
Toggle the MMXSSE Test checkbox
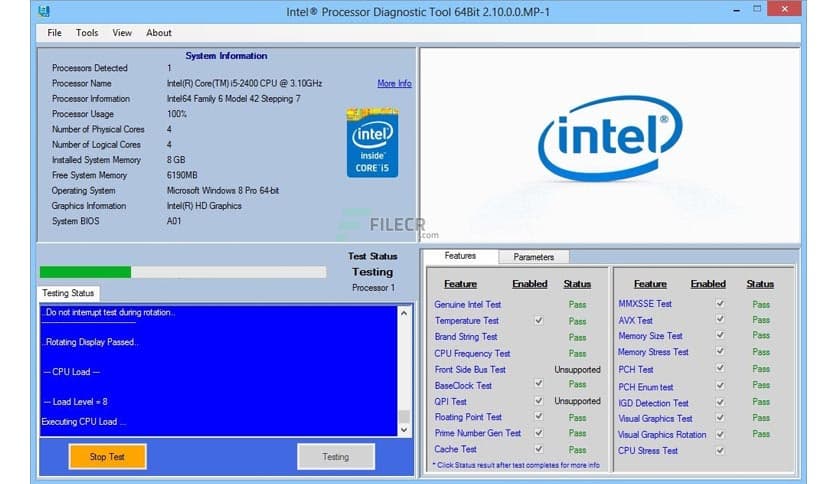(720, 303)
